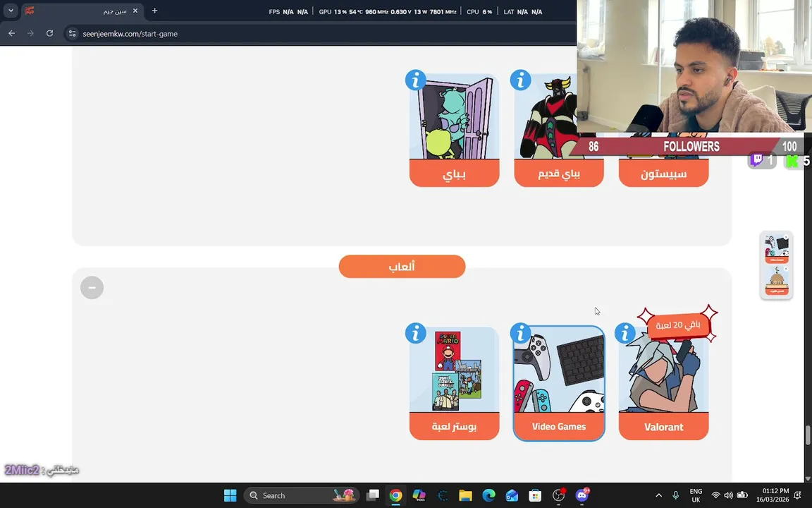Image resolution: width=812 pixels, height=508 pixels.
Task: Open Google Chrome from taskbar
Action: 395,495
